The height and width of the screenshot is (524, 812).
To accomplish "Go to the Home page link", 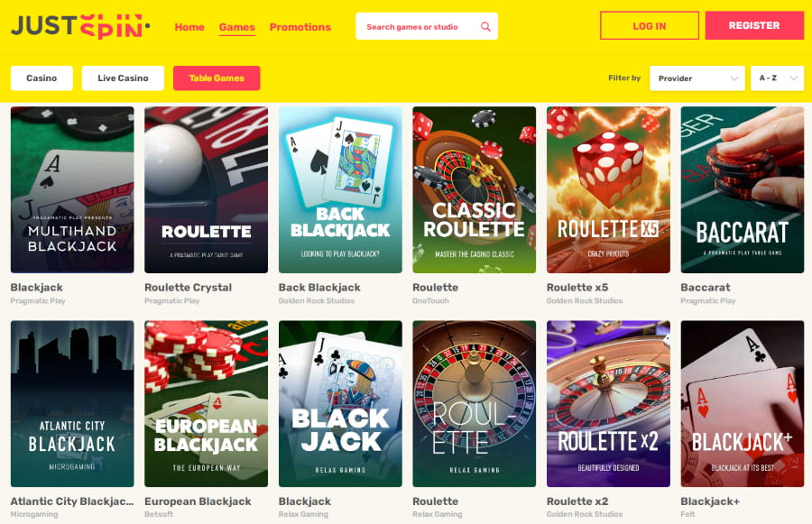I will click(x=189, y=27).
